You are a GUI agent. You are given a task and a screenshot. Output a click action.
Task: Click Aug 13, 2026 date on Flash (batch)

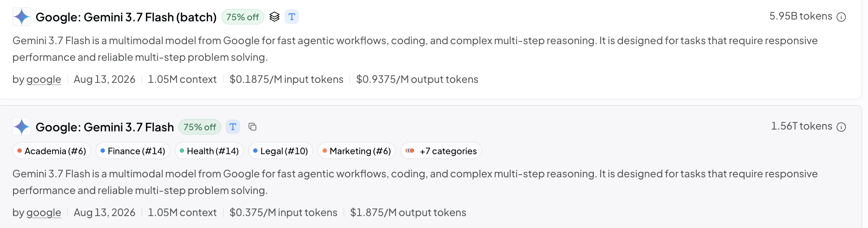(x=105, y=79)
